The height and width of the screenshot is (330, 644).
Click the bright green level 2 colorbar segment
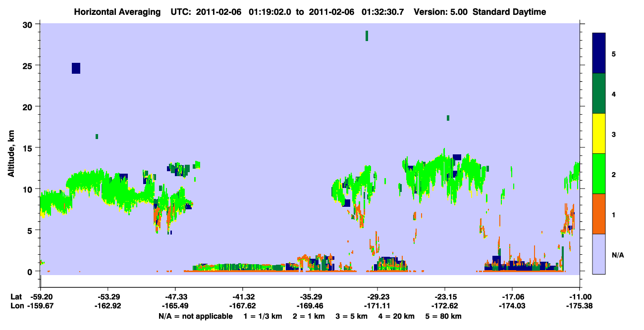[x=599, y=174]
